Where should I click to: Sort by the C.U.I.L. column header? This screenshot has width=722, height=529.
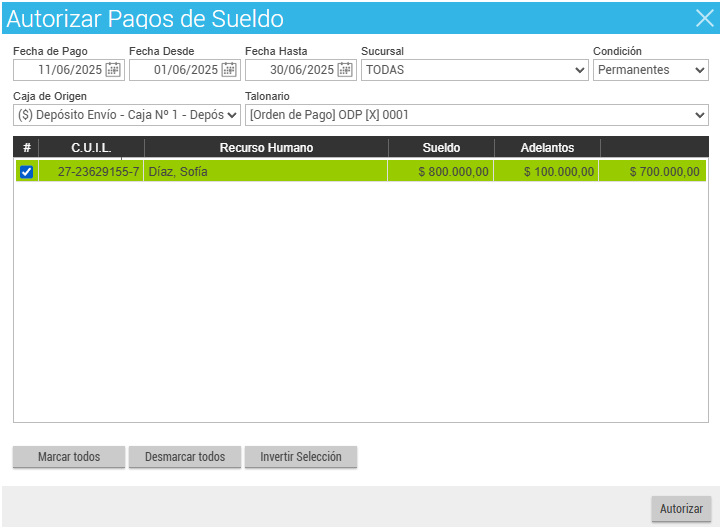coord(91,148)
